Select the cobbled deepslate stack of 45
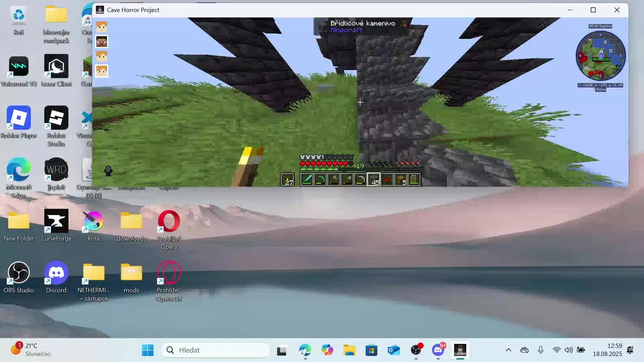 (x=374, y=179)
